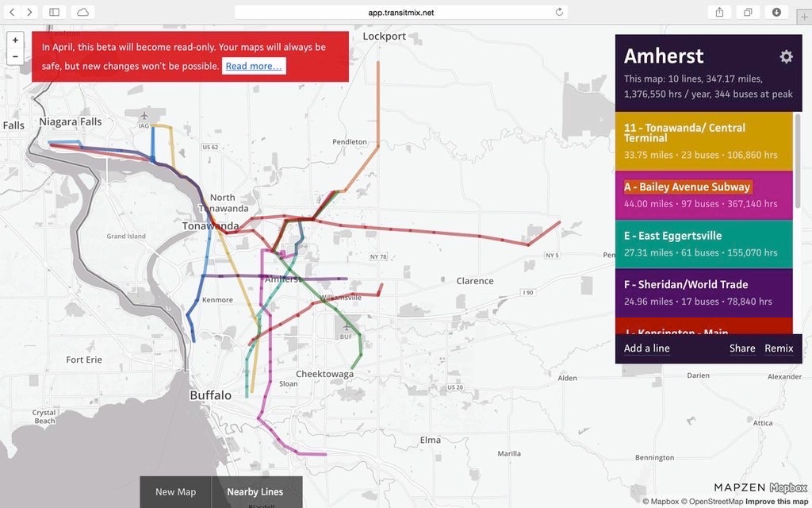Open the Share sheet icon in toolbar
The height and width of the screenshot is (508, 812).
tap(719, 12)
